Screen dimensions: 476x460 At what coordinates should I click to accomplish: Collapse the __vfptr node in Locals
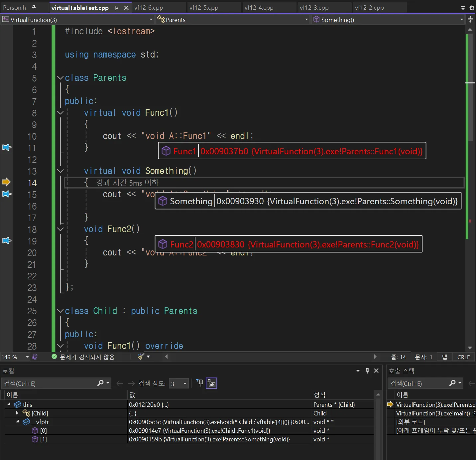click(17, 421)
